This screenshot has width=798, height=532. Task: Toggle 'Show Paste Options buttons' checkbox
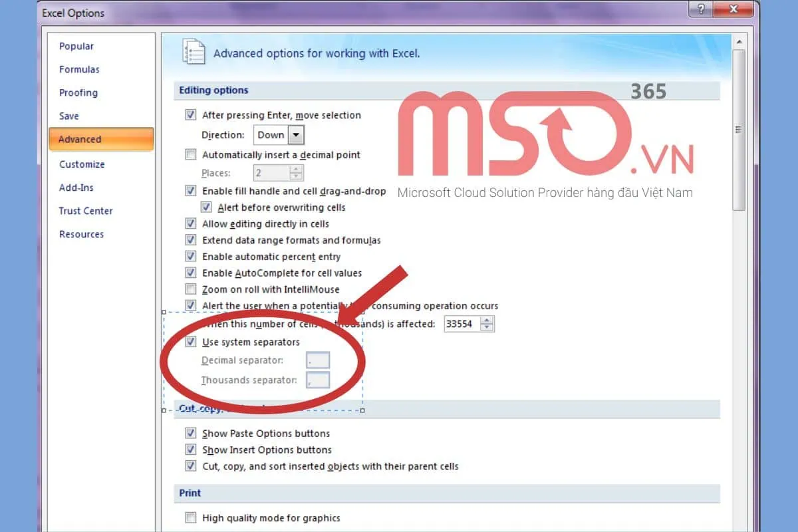191,434
